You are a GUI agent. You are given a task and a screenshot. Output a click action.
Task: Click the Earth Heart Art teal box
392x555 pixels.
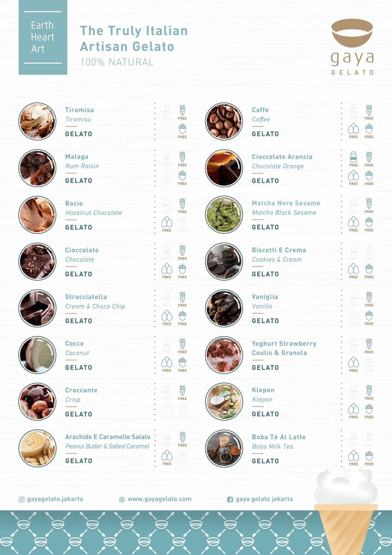[x=43, y=37]
